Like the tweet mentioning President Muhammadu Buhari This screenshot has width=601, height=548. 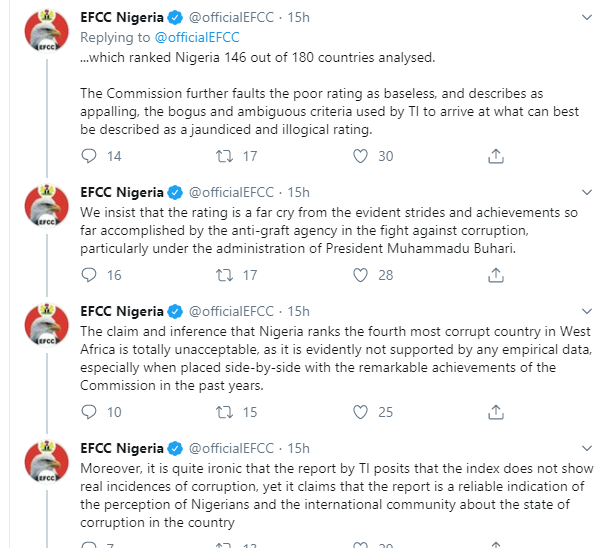[360, 275]
